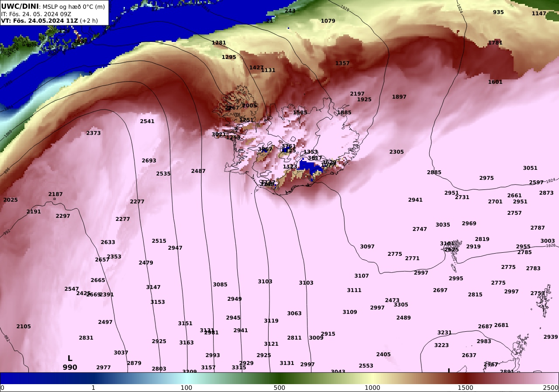
Task: Click the L low-pressure marker above 990
Action: click(70, 358)
